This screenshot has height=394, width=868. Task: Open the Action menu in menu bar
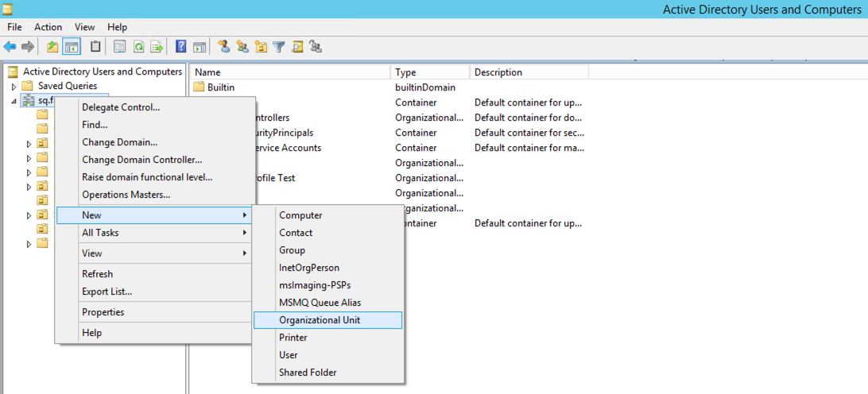48,27
